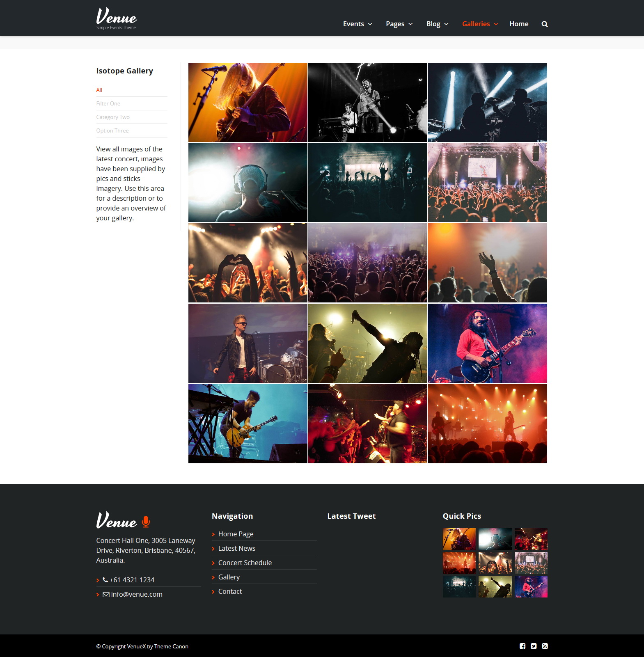This screenshot has width=644, height=657.
Task: Open the singer in leather jacket photo
Action: point(248,343)
